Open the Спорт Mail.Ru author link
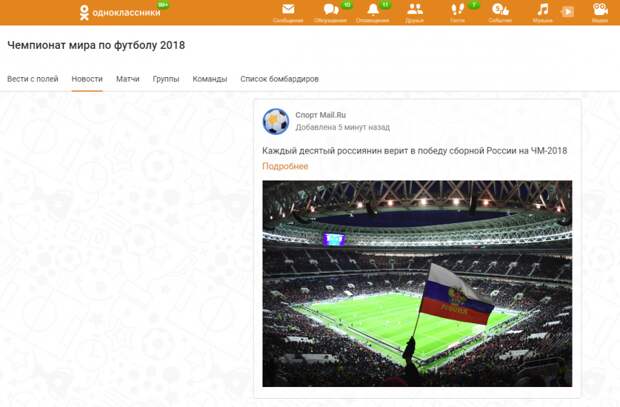 [321, 115]
